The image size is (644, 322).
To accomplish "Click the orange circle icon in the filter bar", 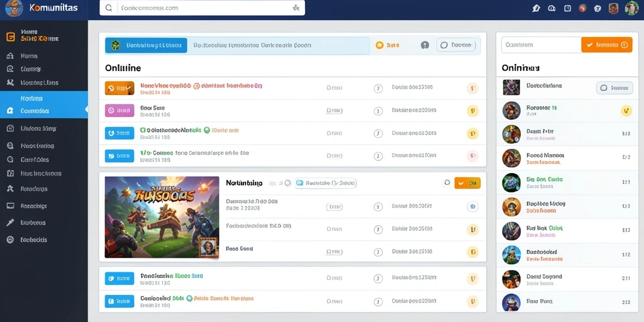I will click(379, 45).
